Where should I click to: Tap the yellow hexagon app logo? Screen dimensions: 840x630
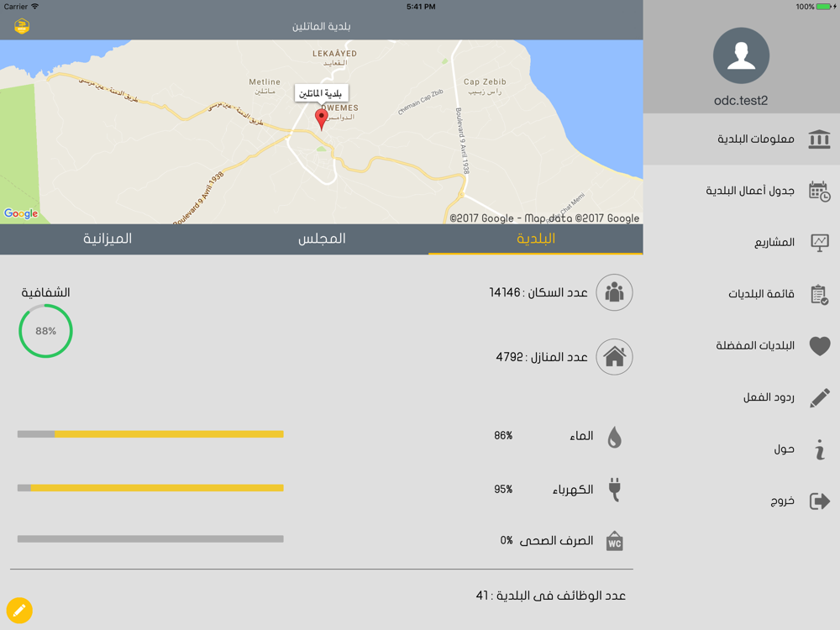22,26
